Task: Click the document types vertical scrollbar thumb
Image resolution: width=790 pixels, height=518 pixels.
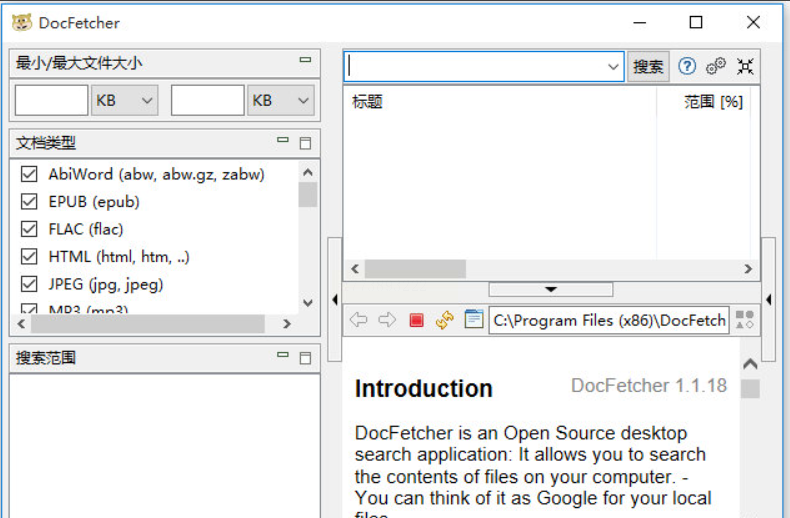Action: (308, 195)
